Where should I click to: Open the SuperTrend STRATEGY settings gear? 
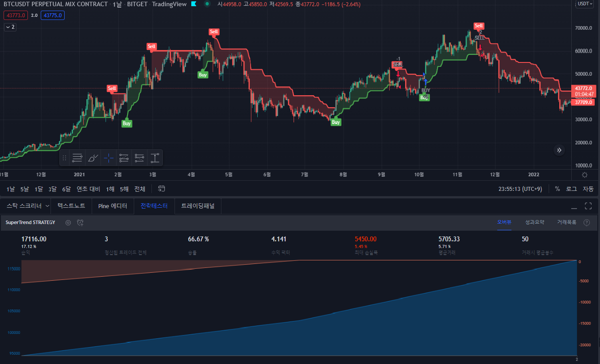[68, 222]
